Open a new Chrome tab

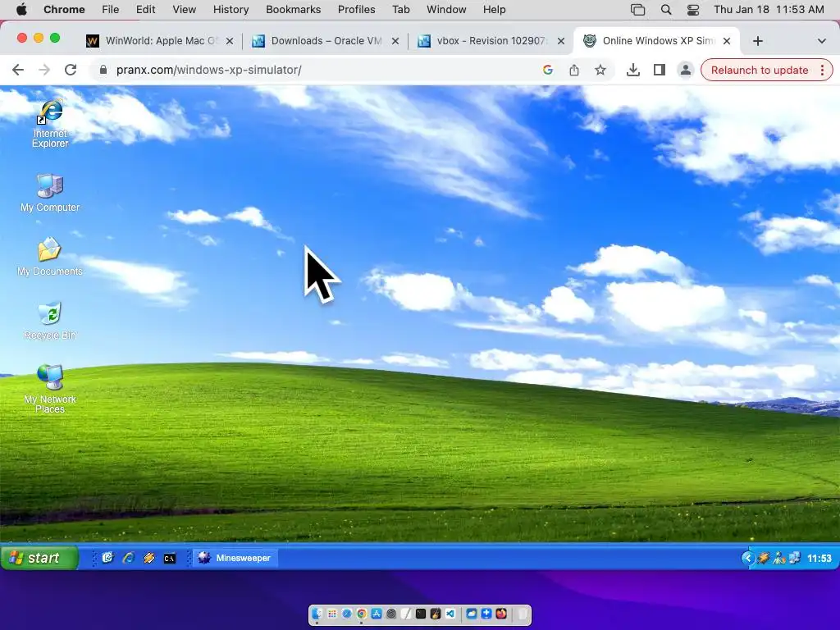pos(757,41)
